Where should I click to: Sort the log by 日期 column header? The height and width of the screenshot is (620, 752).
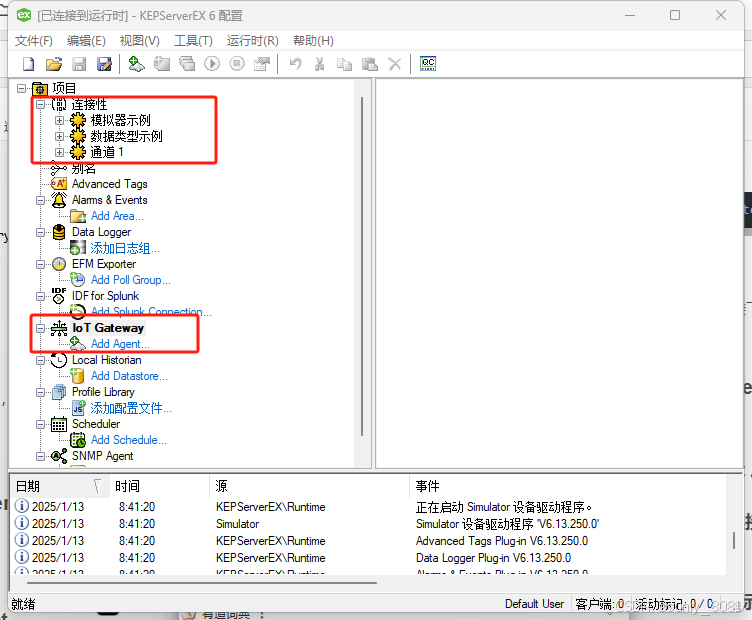59,486
